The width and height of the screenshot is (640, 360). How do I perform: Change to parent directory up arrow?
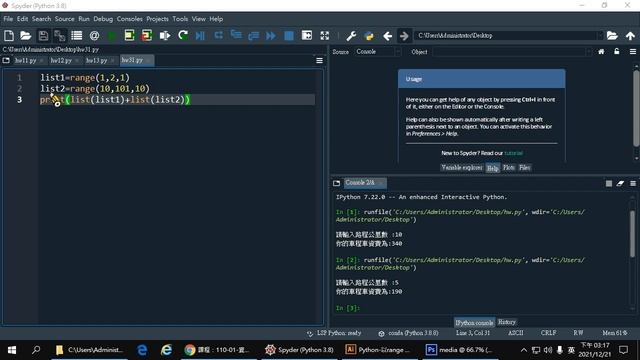(630, 36)
